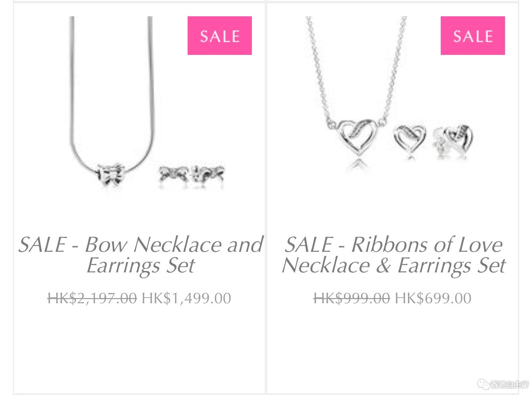Click the side-view heart earring with post
The image size is (532, 395).
[453, 138]
